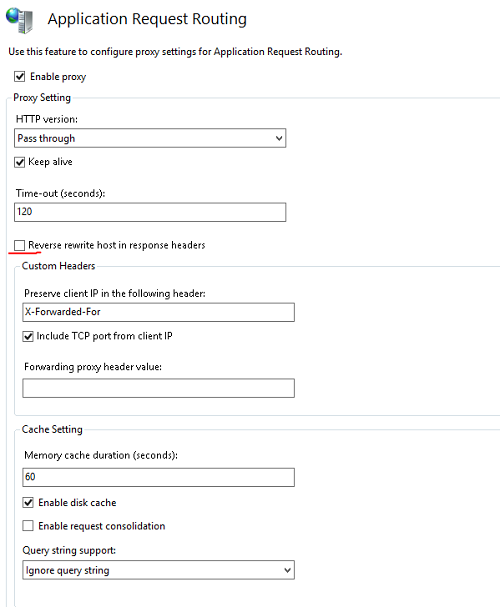The image size is (500, 607).
Task: Click the Ignore query string dropdown arrow
Action: click(x=287, y=570)
